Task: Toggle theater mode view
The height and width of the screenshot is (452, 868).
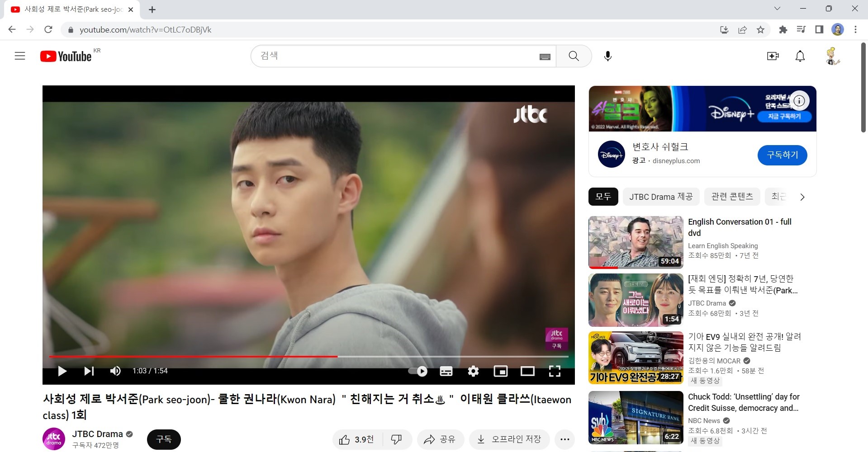Action: [x=527, y=371]
